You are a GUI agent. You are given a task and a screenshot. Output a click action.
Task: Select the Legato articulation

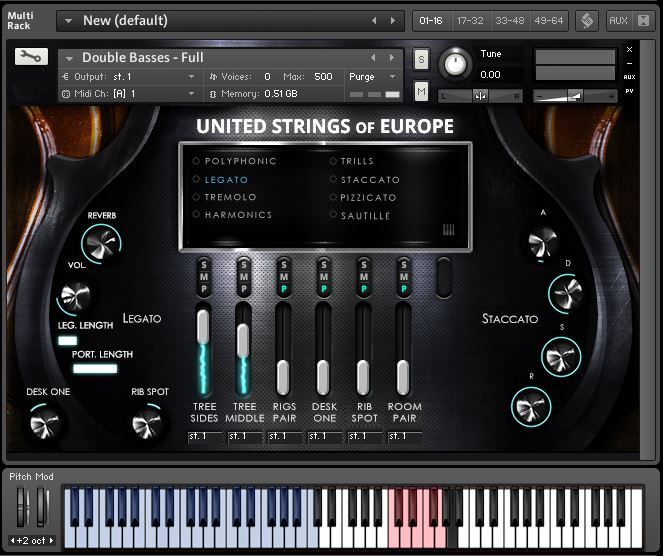[221, 180]
